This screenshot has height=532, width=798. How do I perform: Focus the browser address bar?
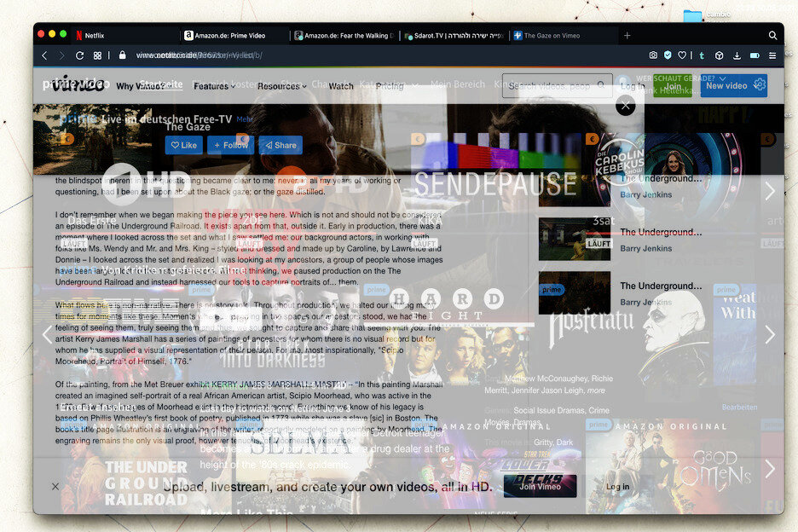point(199,55)
